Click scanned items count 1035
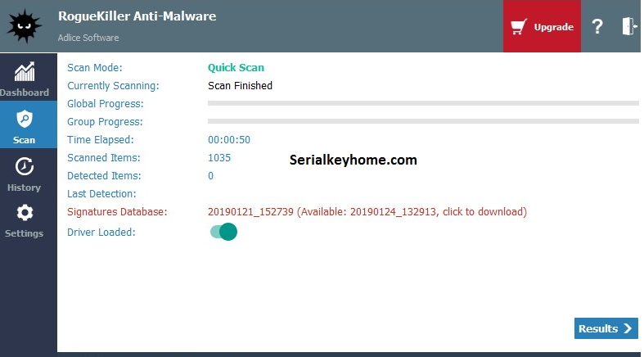The height and width of the screenshot is (357, 644). pos(219,158)
